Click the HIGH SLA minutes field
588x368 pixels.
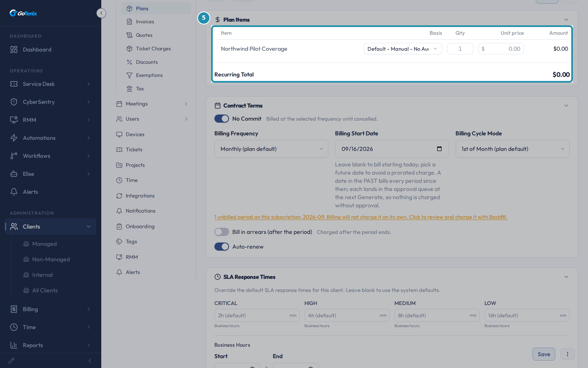347,315
